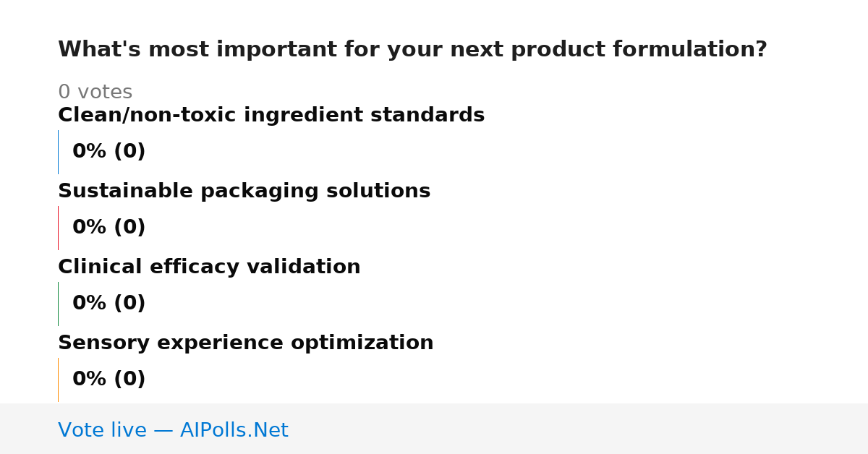This screenshot has height=454, width=868.
Task: Click 0% (0) result for Clean/non-toxic
Action: coord(109,152)
